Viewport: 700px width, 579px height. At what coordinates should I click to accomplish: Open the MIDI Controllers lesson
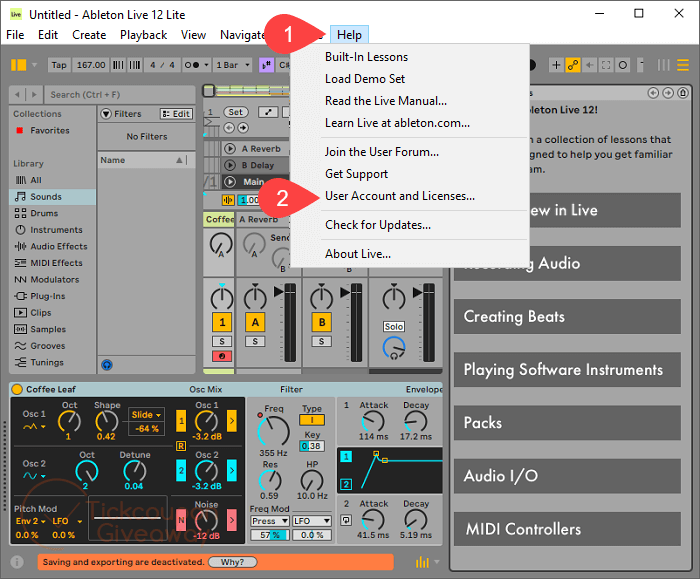(567, 529)
